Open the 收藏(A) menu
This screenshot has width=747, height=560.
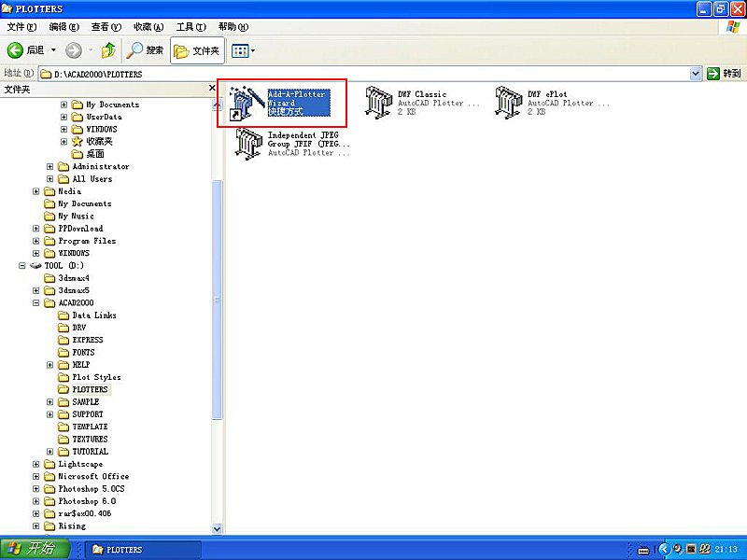tap(148, 27)
